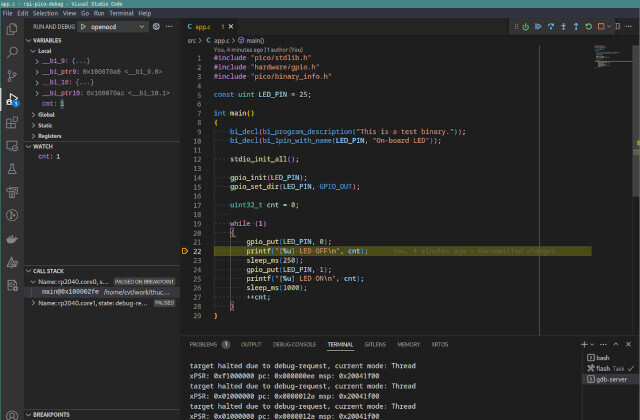Select the flash Task terminal entry
The width and height of the screenshot is (640, 420).
point(610,368)
